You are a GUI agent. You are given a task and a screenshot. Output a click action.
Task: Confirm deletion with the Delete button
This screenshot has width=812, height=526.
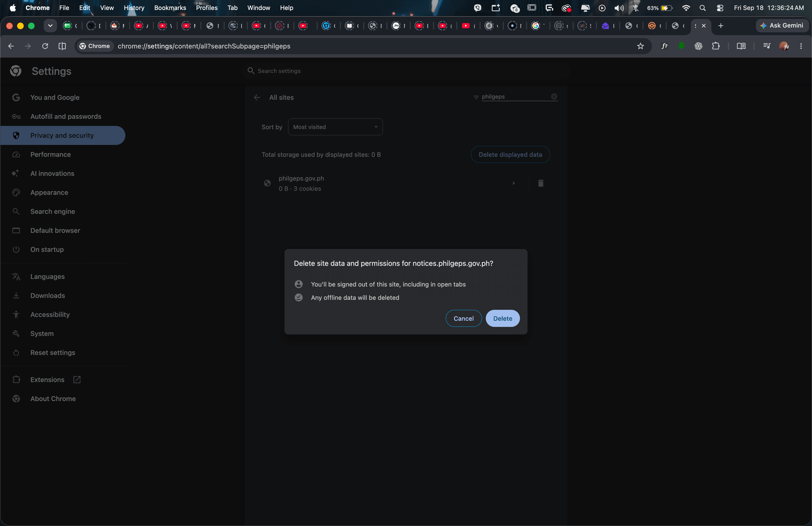coord(503,318)
